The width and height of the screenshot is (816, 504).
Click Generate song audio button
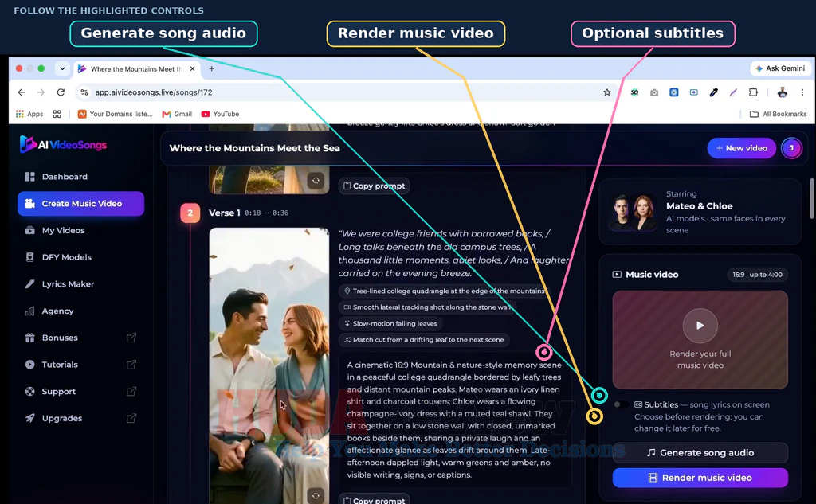tap(700, 453)
